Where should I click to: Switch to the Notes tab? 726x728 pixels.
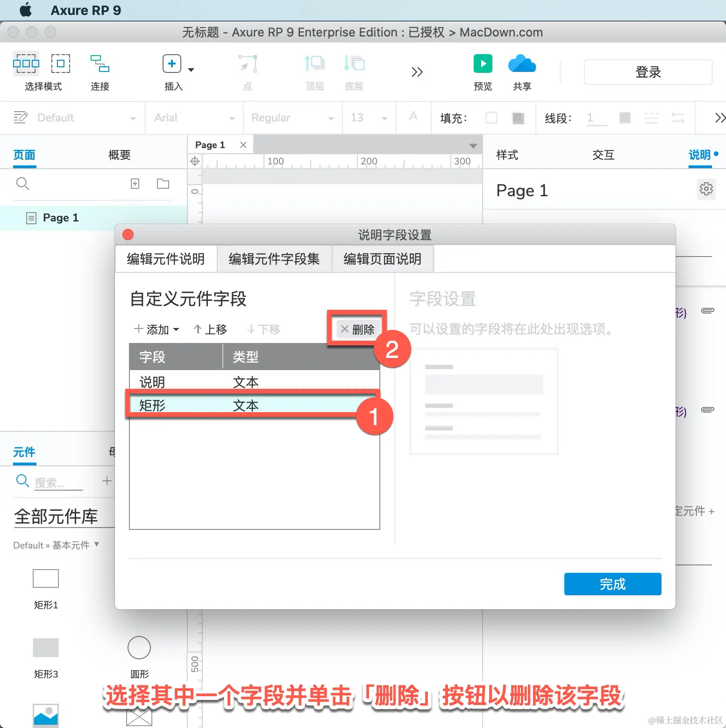tap(700, 155)
